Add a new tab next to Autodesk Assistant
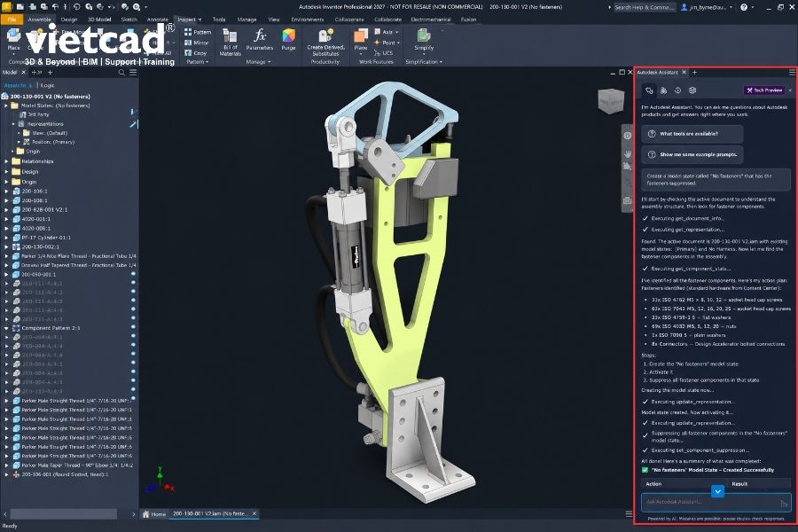Image resolution: width=798 pixels, height=532 pixels. 694,73
